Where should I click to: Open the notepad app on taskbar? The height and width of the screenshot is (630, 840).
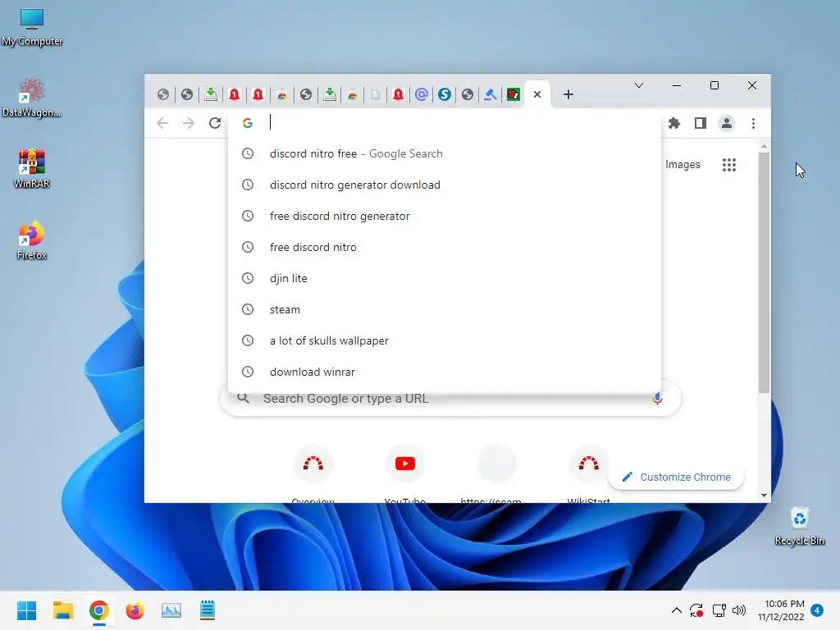[208, 610]
